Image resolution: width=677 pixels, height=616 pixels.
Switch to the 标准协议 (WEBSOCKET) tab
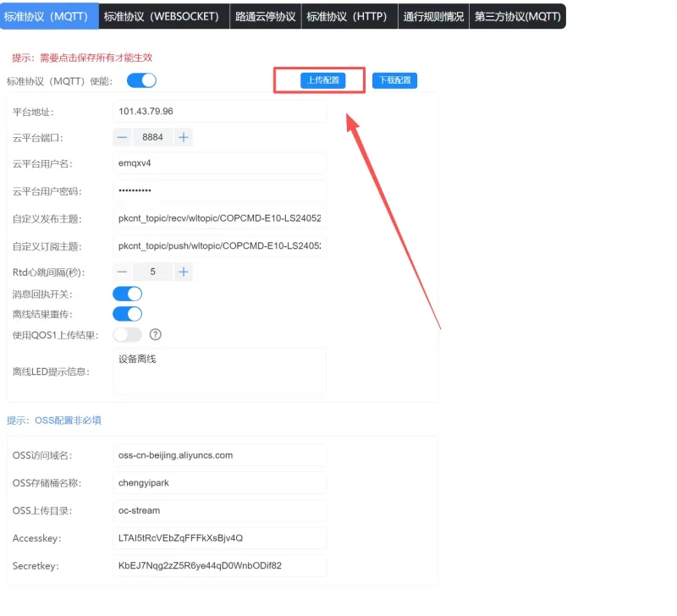point(162,16)
